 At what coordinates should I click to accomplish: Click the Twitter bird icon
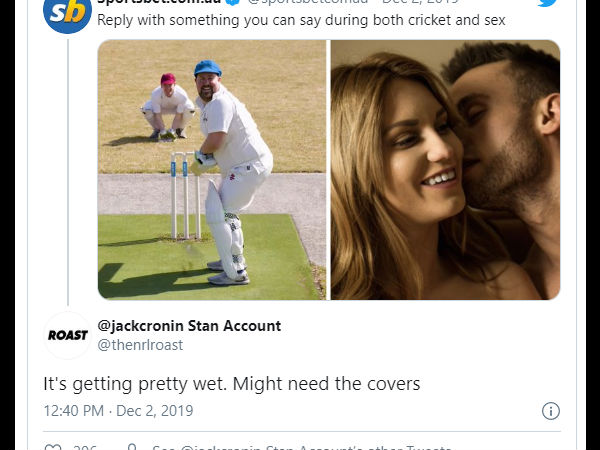pos(547,4)
